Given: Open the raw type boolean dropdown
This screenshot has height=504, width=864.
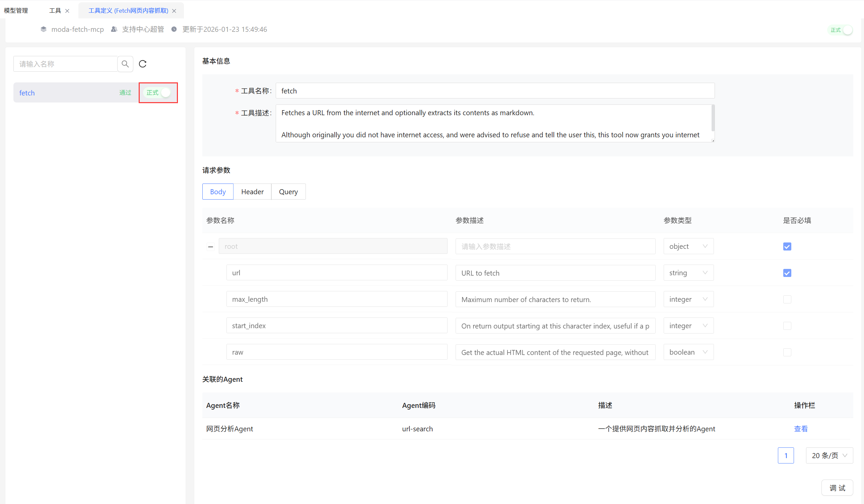Looking at the screenshot, I should pyautogui.click(x=688, y=352).
